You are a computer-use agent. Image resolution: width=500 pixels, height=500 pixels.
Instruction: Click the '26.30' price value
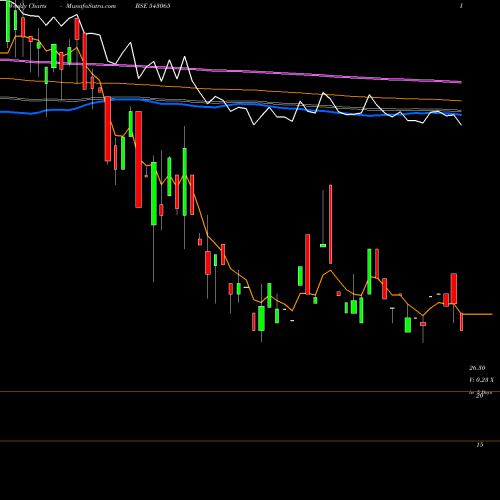click(477, 368)
